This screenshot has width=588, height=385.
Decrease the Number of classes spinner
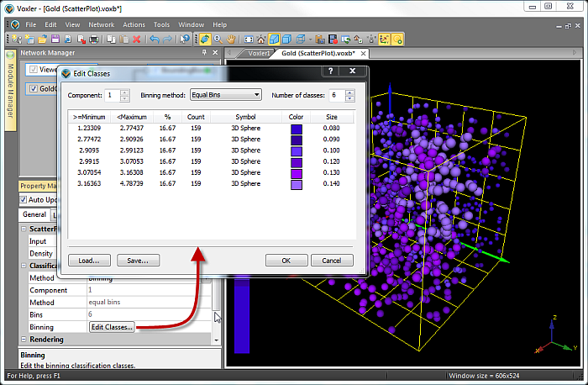(x=349, y=98)
